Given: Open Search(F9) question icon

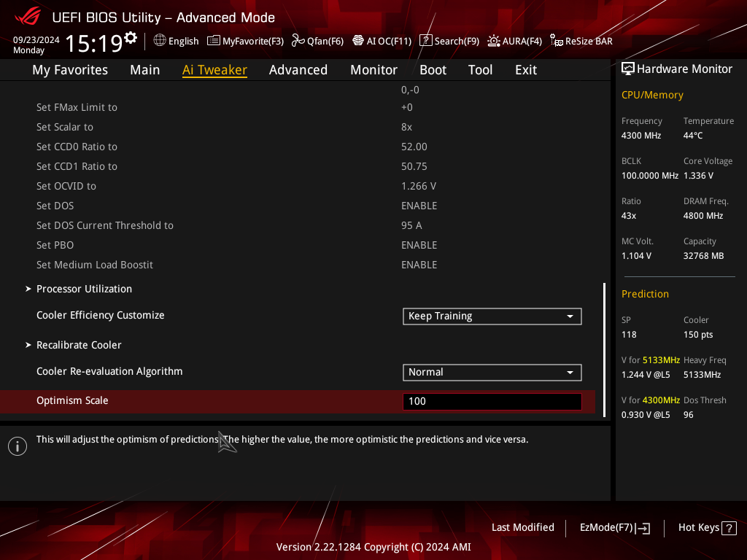Looking at the screenshot, I should (426, 41).
